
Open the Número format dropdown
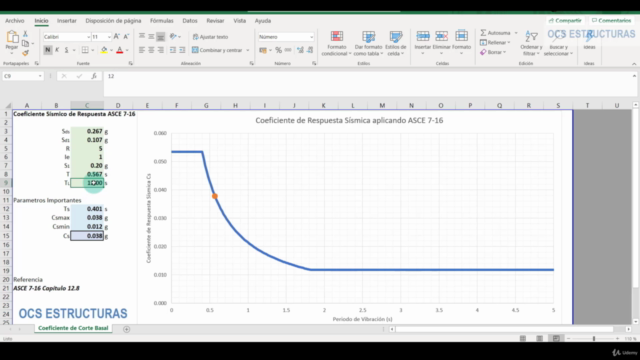coord(311,37)
